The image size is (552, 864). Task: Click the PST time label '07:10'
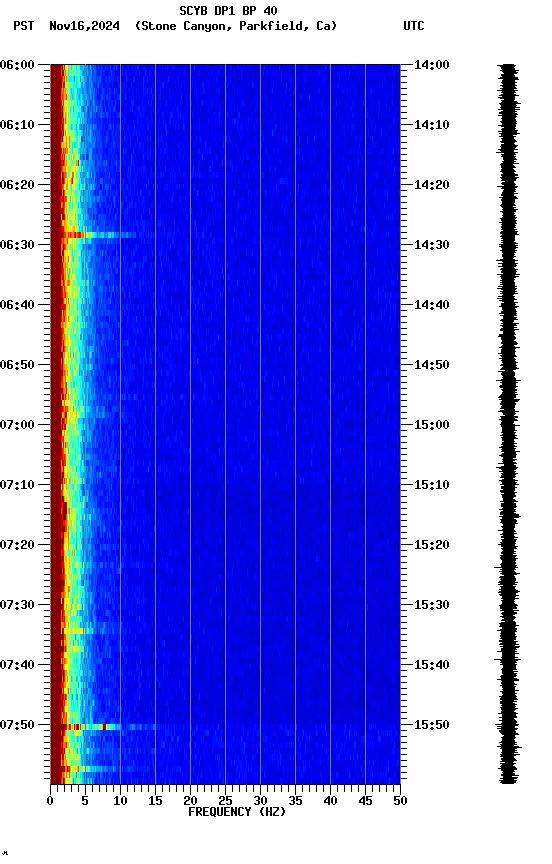coord(17,485)
